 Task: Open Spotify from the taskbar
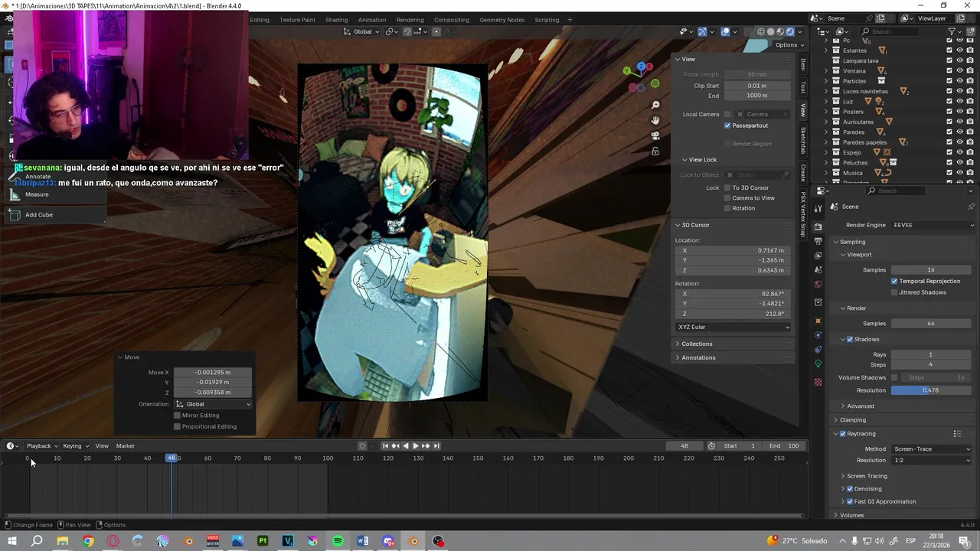[338, 541]
